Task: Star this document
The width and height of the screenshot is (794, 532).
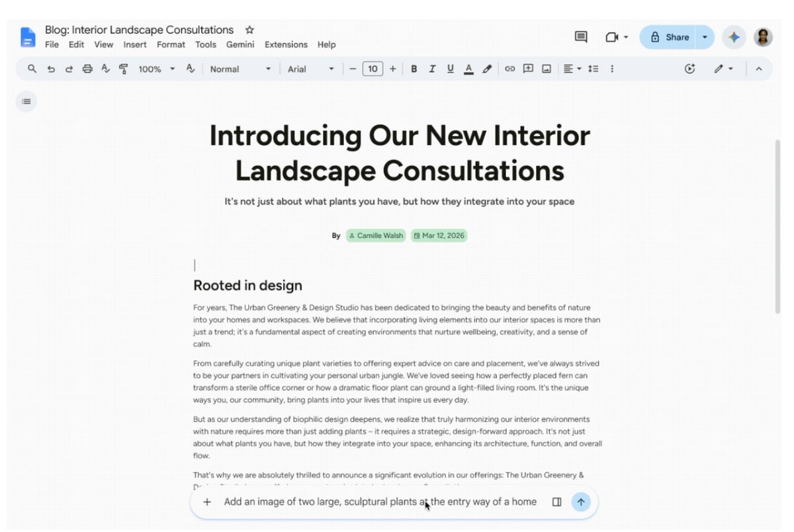Action: tap(249, 30)
